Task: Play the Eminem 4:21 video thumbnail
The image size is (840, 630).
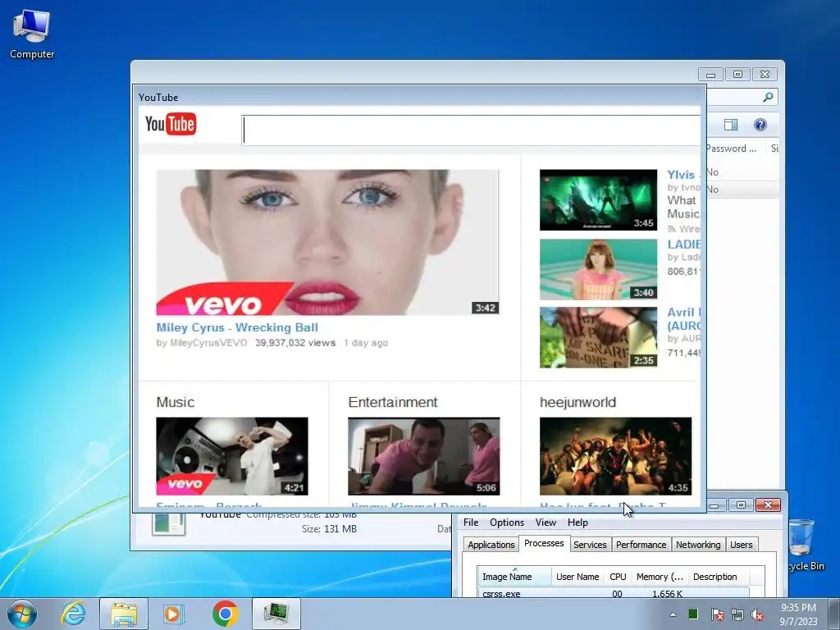Action: (x=232, y=456)
